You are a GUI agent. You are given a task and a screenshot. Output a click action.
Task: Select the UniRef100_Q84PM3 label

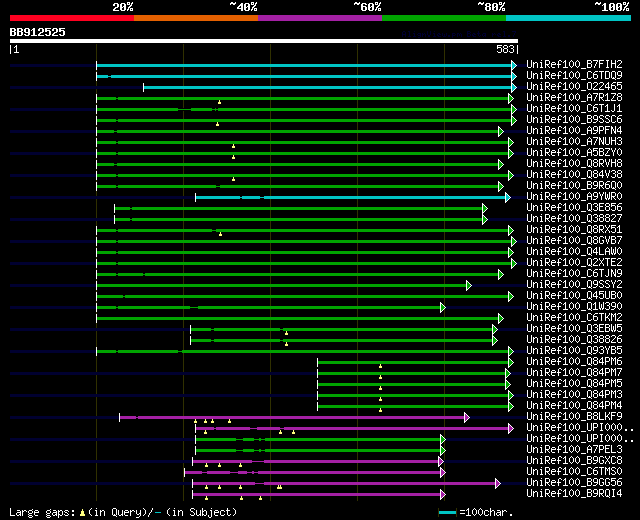coord(574,395)
